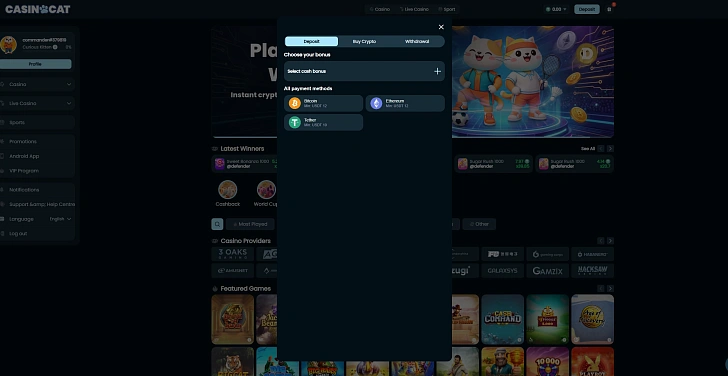
Task: Click the green Tether T icon
Action: (x=295, y=122)
